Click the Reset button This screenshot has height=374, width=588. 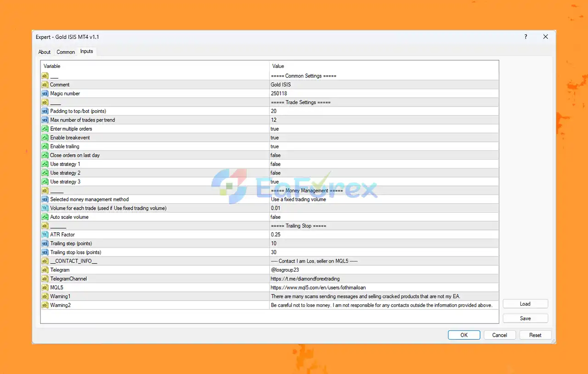tap(535, 335)
